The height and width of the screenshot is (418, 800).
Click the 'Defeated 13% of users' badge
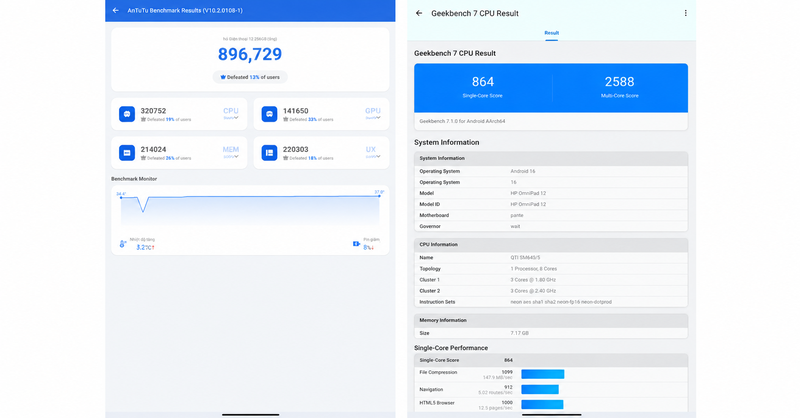250,77
